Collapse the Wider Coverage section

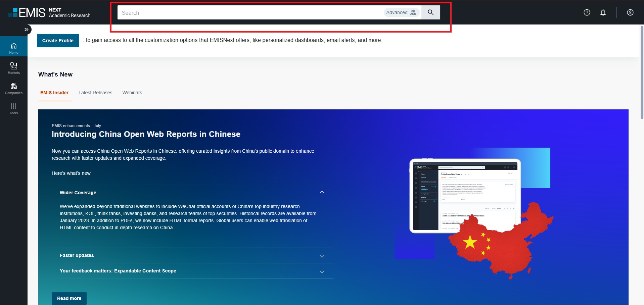[322, 193]
